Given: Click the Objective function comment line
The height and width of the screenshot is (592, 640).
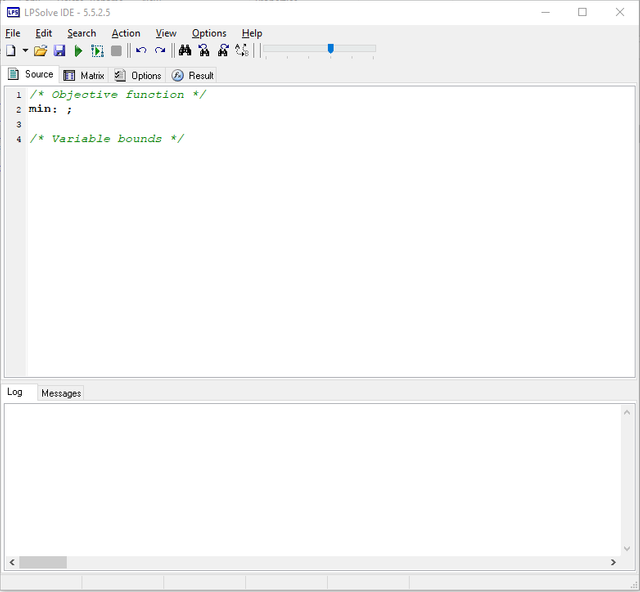Looking at the screenshot, I should tap(118, 95).
